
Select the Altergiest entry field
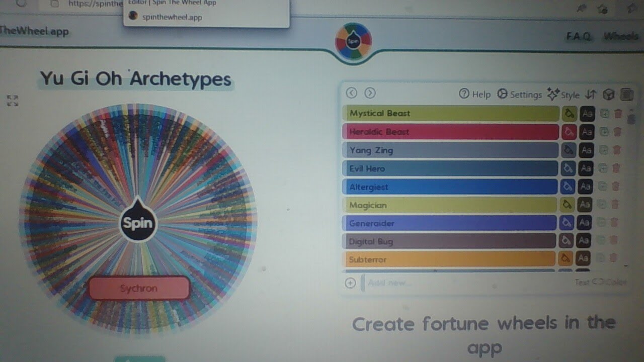pyautogui.click(x=450, y=187)
